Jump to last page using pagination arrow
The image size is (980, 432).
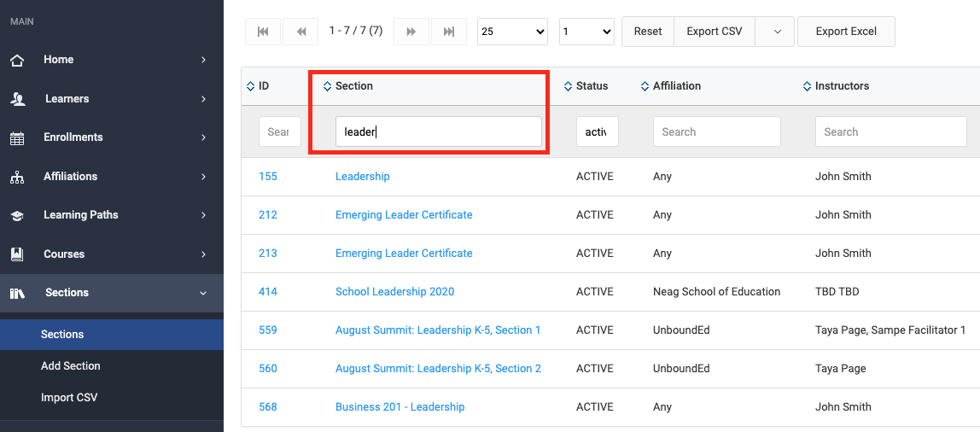tap(449, 32)
